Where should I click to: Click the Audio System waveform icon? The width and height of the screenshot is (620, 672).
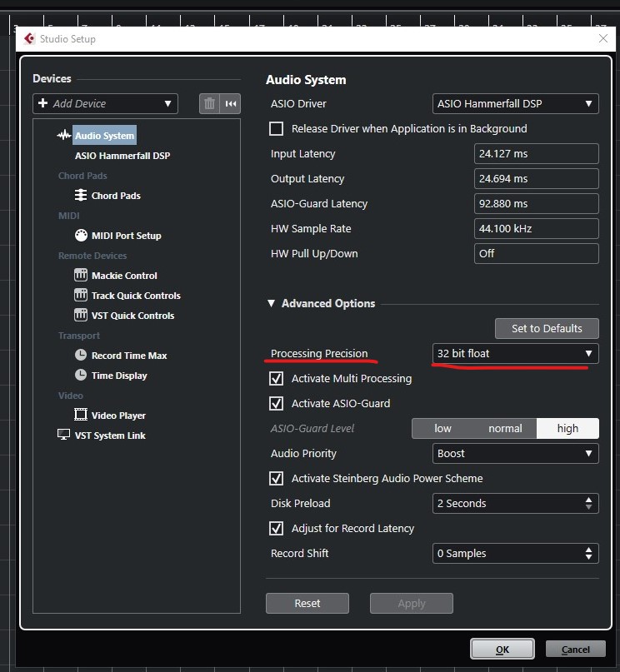pos(64,136)
